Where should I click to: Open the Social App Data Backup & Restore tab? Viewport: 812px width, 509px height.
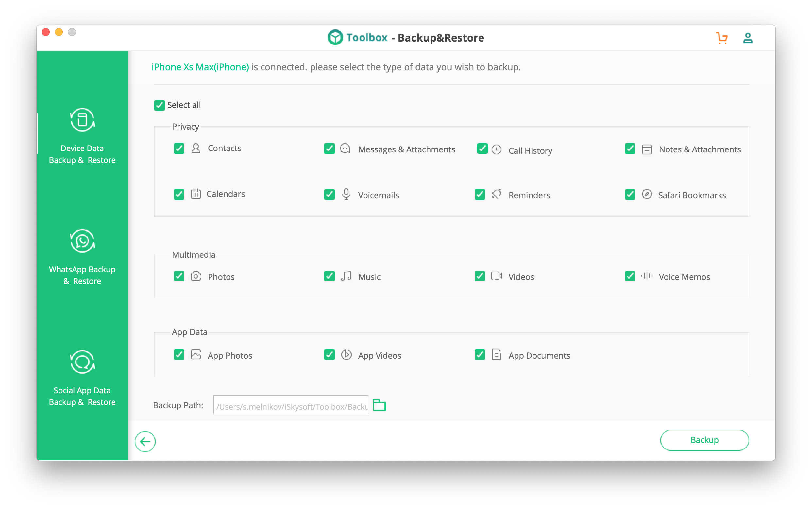pyautogui.click(x=82, y=396)
